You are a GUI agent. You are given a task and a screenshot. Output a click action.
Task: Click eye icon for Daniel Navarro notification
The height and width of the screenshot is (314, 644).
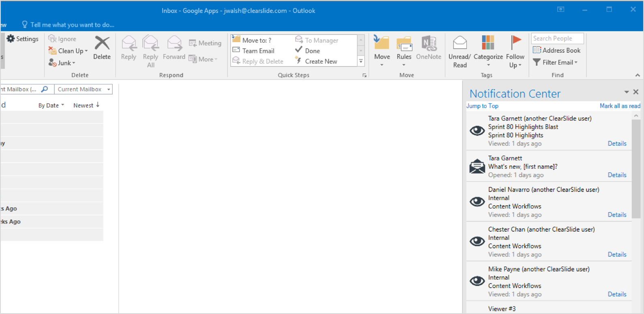pyautogui.click(x=477, y=202)
